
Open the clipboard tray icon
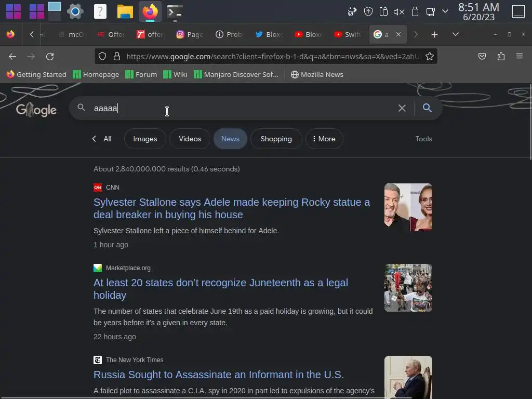[x=383, y=11]
